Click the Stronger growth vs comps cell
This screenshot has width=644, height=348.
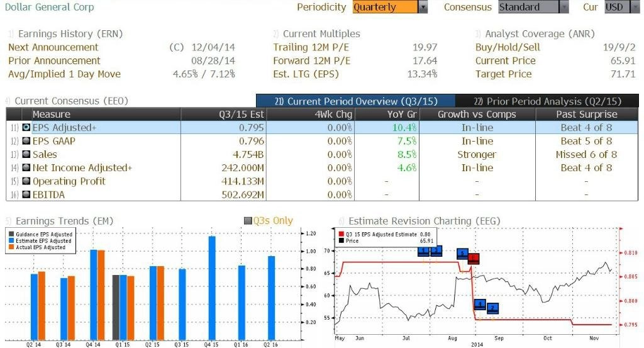[477, 154]
